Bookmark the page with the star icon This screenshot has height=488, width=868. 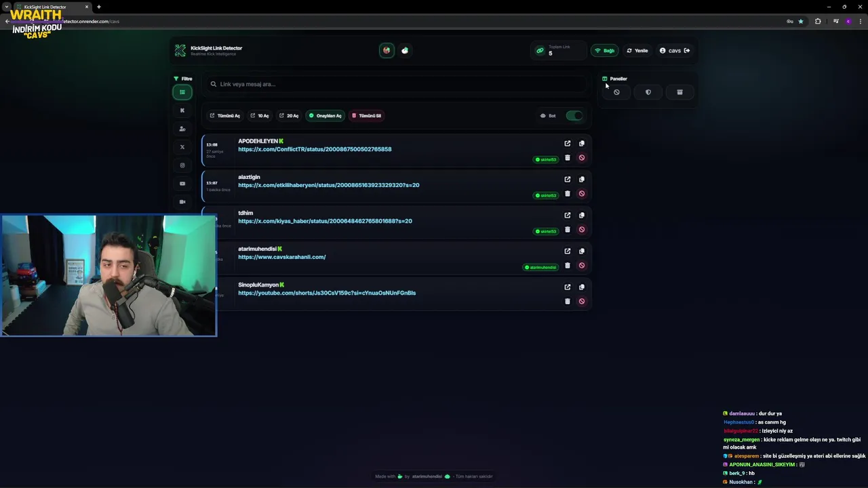(801, 21)
